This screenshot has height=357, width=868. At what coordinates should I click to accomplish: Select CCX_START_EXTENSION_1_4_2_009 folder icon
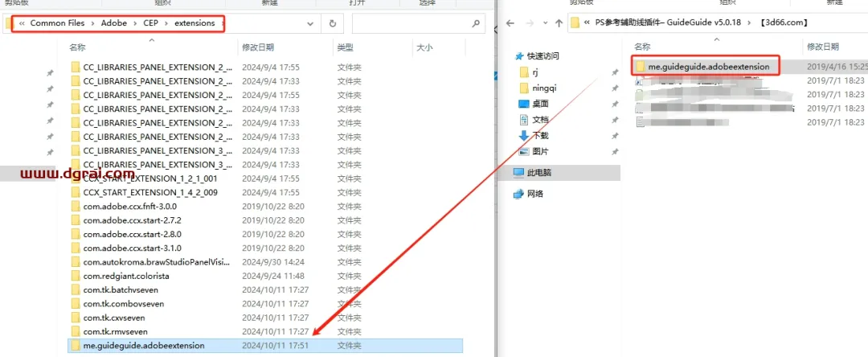tap(76, 192)
